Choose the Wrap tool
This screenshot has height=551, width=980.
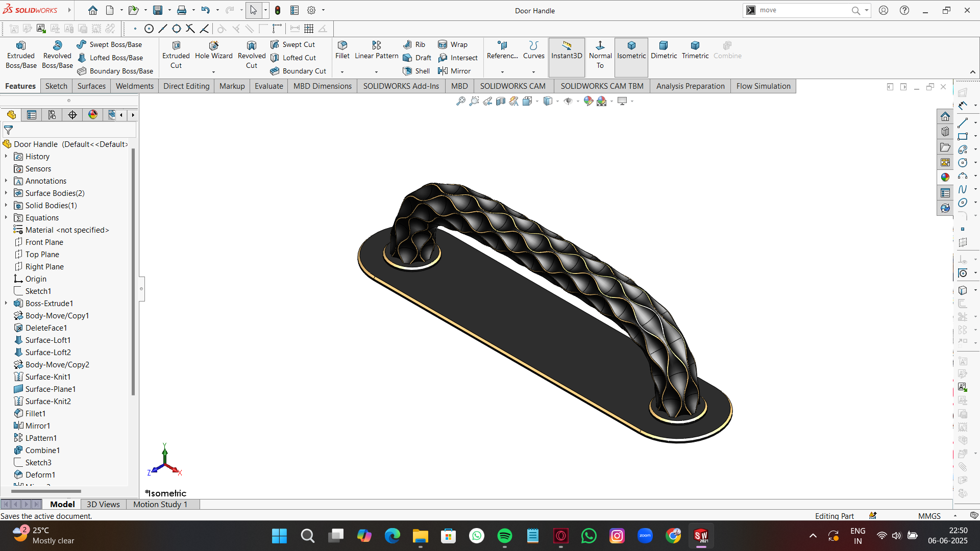(453, 44)
